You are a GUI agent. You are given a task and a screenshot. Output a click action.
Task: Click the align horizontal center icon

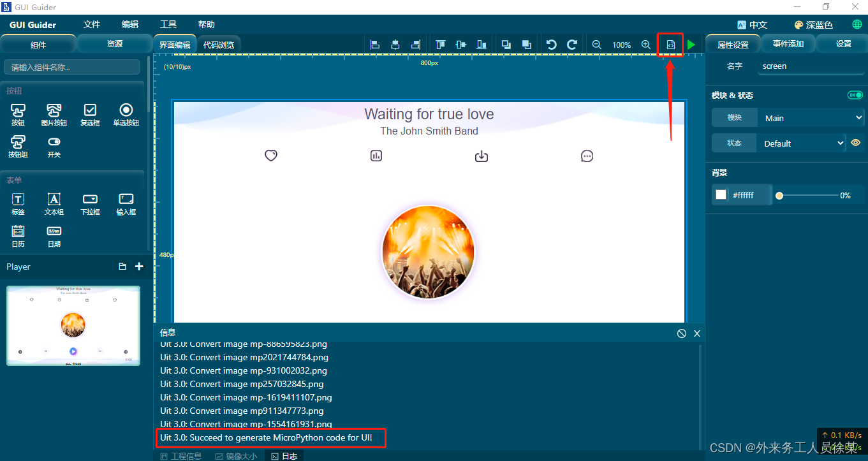click(x=395, y=45)
